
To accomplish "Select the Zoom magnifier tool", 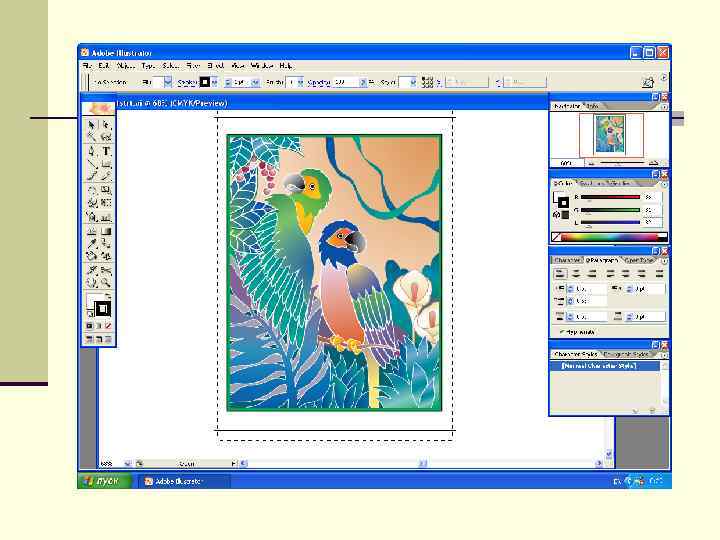I will (106, 282).
